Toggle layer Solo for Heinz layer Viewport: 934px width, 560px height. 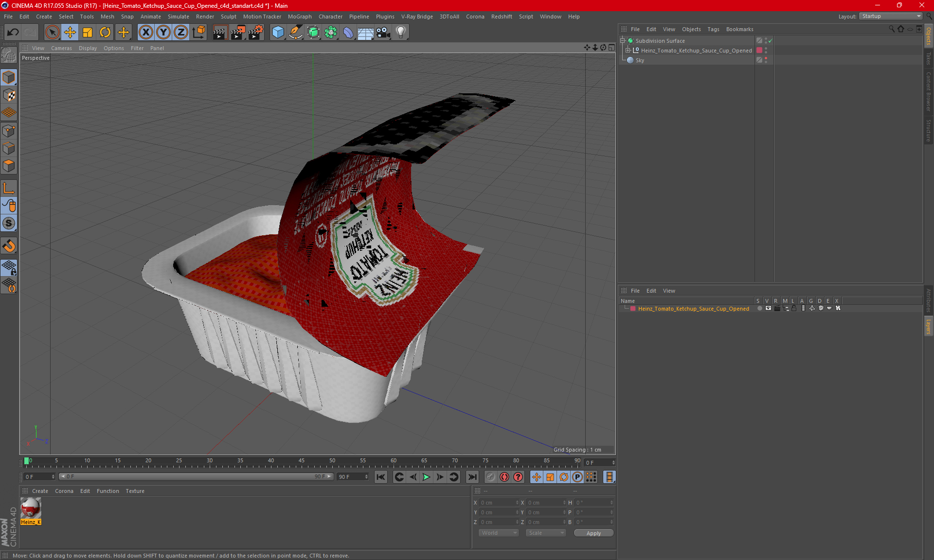(x=759, y=309)
